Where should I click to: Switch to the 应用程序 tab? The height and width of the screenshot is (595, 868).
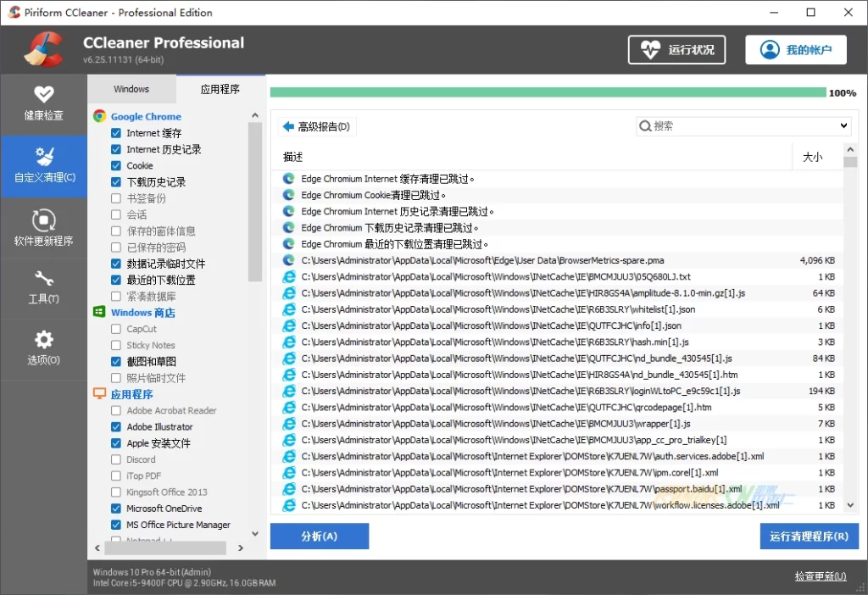220,89
